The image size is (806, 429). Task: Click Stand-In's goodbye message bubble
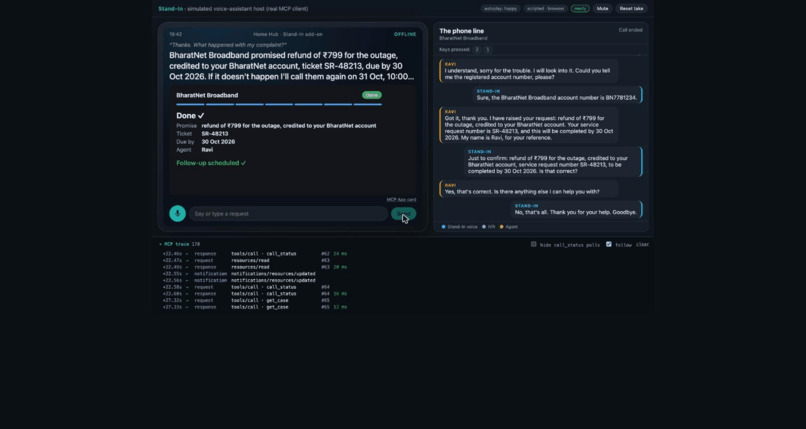click(576, 209)
